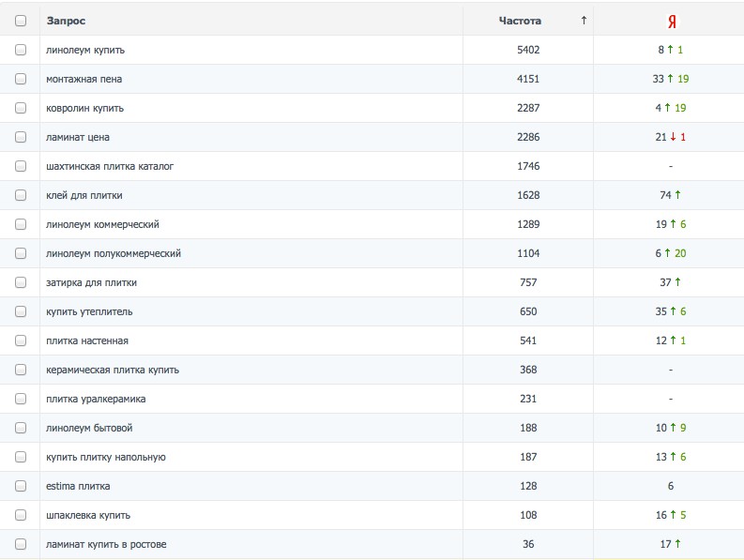Image resolution: width=744 pixels, height=560 pixels.
Task: Click frequency value 36
Action: pyautogui.click(x=528, y=544)
